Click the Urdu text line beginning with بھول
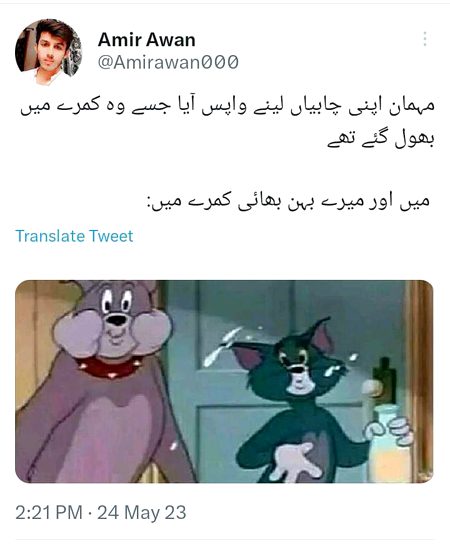 pyautogui.click(x=381, y=139)
